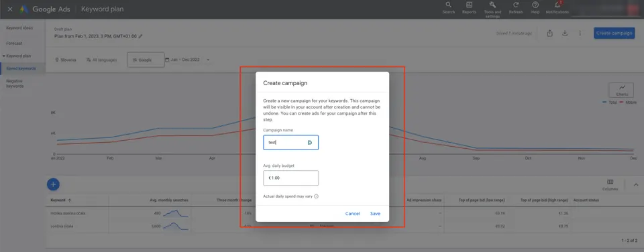Click the 1 - 2 of 2 pagination text
The height and width of the screenshot is (252, 644).
point(630,240)
